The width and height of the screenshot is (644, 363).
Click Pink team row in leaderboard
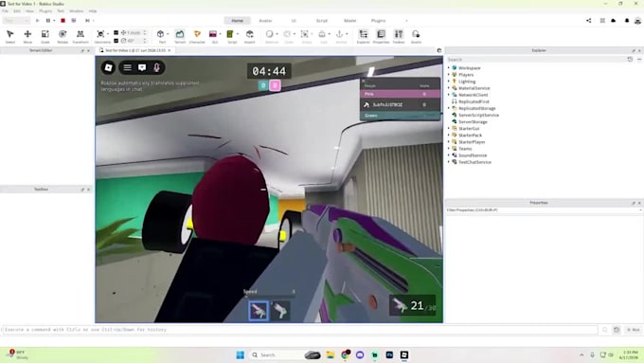400,94
